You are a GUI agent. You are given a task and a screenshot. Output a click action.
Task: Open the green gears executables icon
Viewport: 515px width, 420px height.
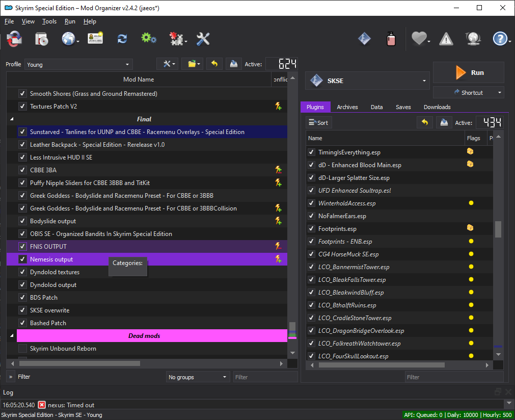148,38
